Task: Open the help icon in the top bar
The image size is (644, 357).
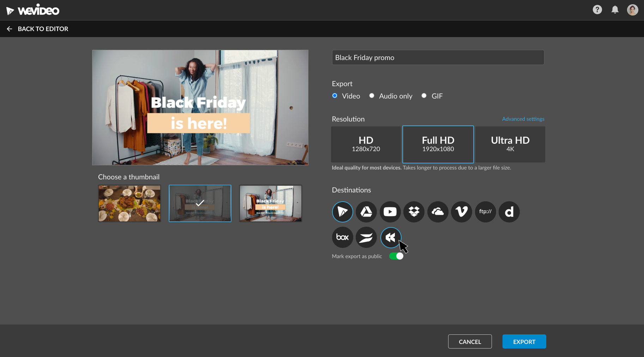Action: pos(597,10)
